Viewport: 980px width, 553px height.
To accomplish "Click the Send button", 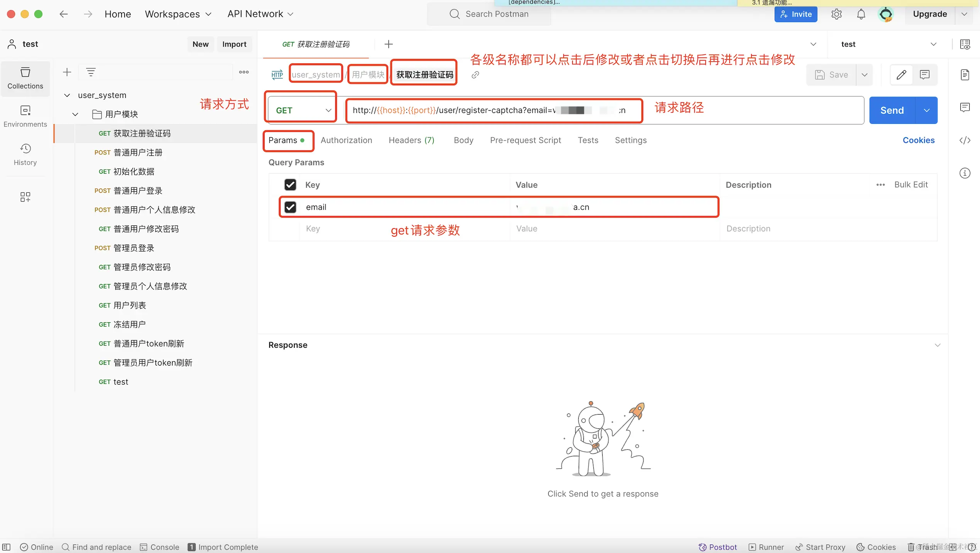I will pos(892,110).
